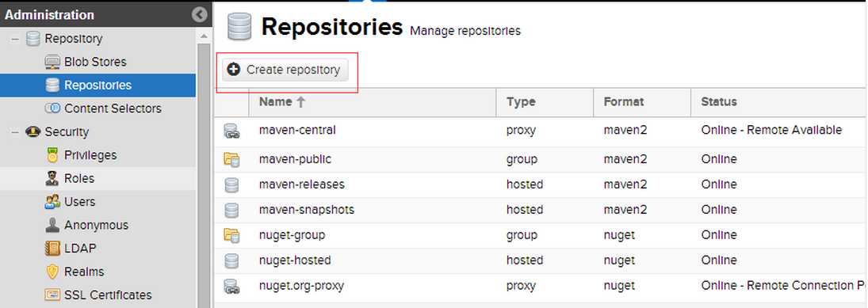Open Blob Stores in the sidebar

click(95, 62)
